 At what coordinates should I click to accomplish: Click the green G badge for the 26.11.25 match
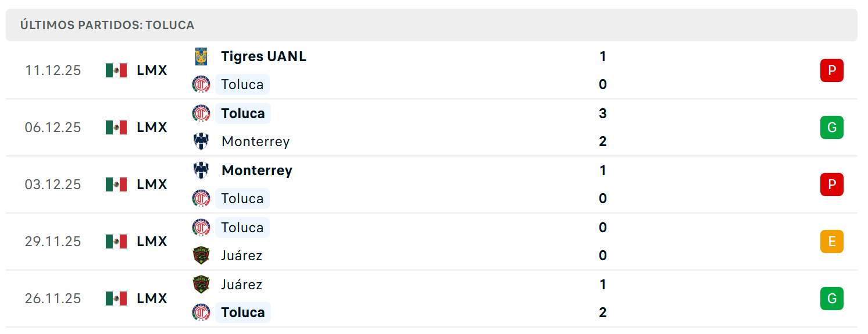point(832,299)
